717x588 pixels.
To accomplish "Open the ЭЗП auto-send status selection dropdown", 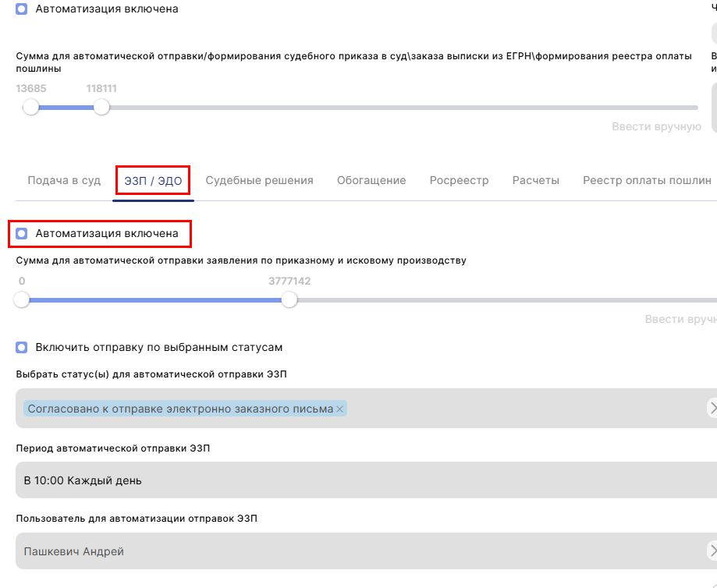I will click(x=515, y=408).
